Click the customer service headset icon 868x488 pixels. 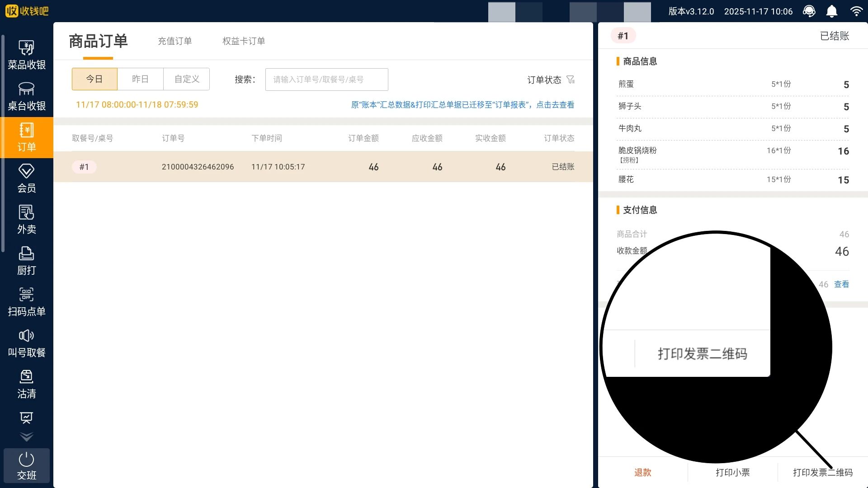click(x=809, y=11)
